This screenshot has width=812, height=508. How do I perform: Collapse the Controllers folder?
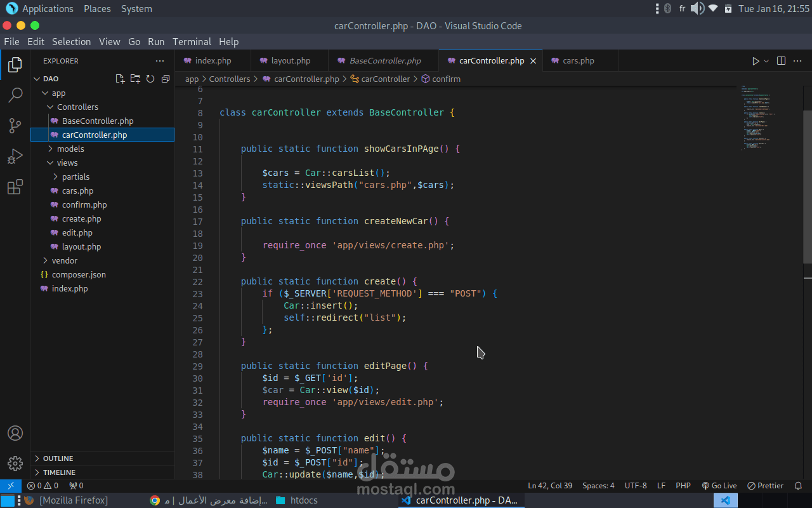77,107
